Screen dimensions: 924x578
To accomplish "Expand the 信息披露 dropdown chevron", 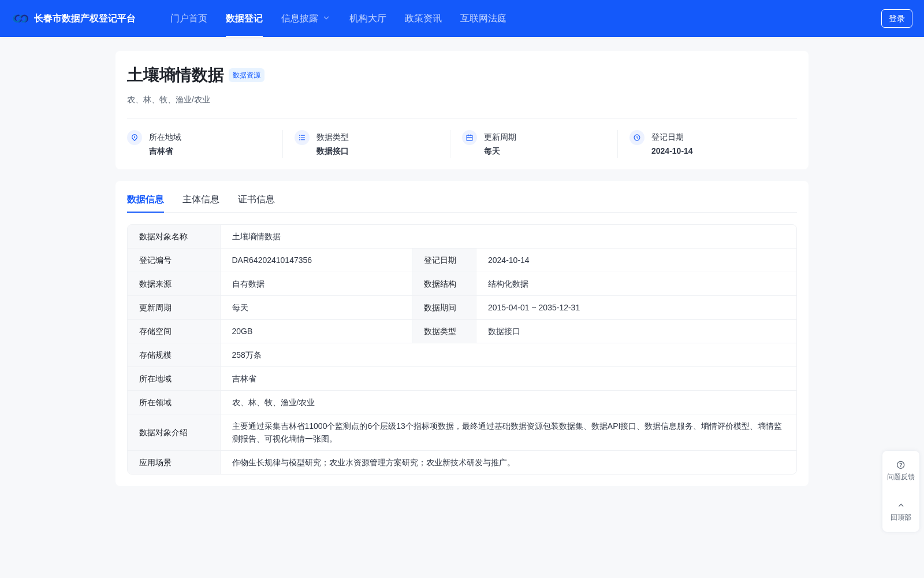I will 326,18.
